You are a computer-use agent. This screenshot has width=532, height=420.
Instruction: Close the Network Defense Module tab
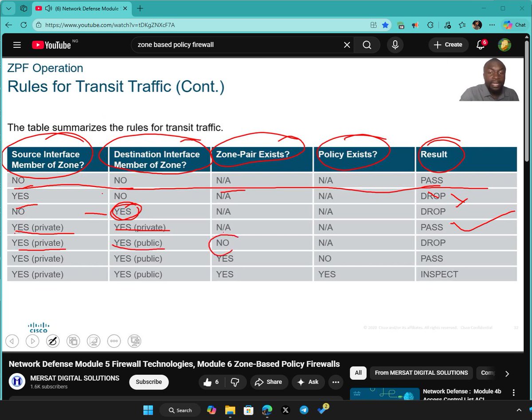click(125, 8)
